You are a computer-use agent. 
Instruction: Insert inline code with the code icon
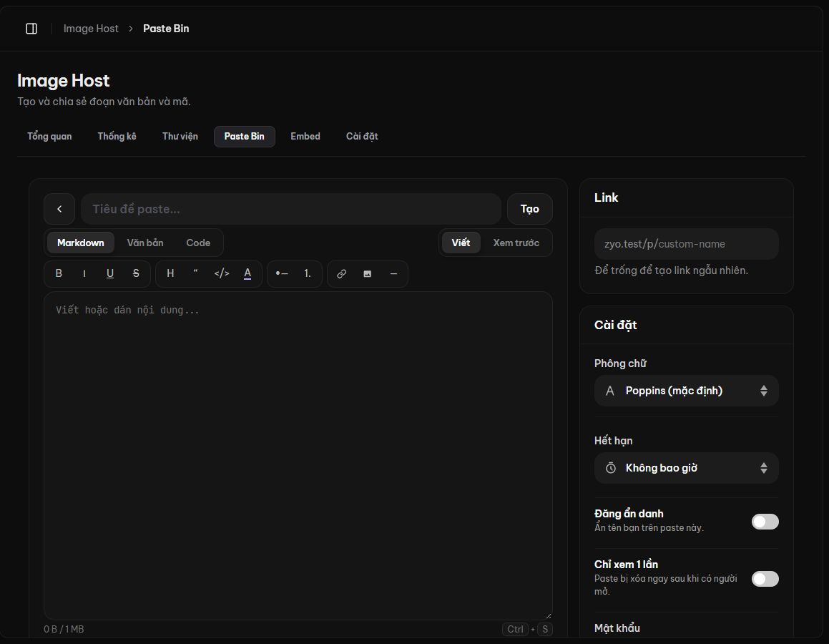(222, 273)
